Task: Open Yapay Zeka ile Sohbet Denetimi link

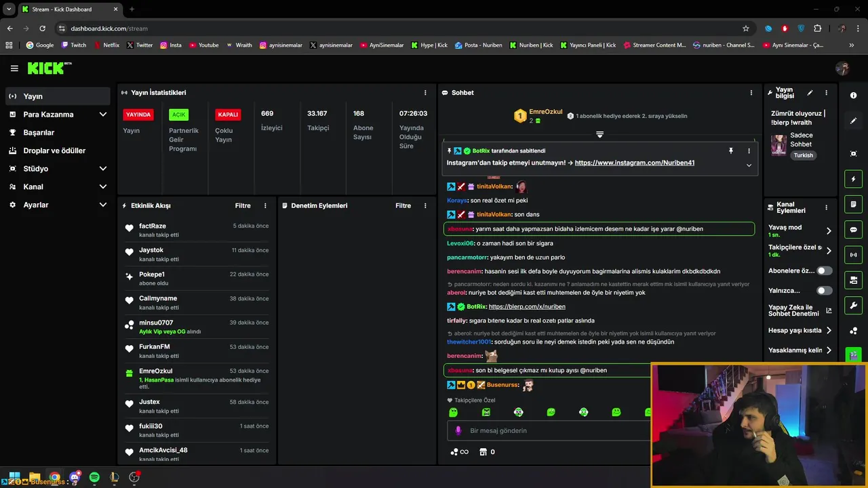Action: (800, 310)
